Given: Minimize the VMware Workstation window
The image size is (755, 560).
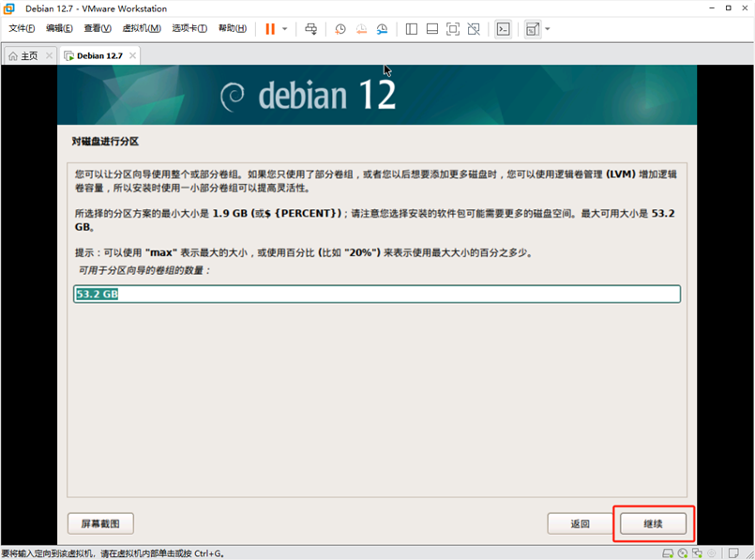Looking at the screenshot, I should pyautogui.click(x=712, y=8).
